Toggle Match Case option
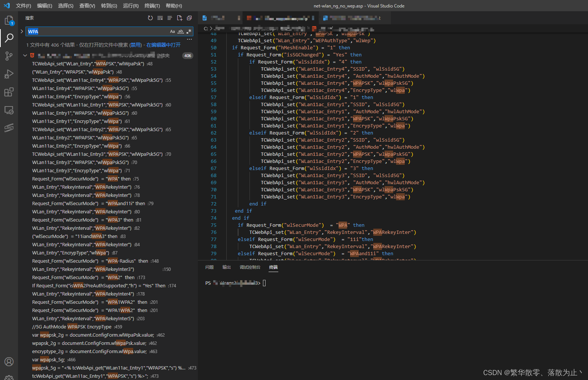Screen dimensions: 588x380 point(172,31)
